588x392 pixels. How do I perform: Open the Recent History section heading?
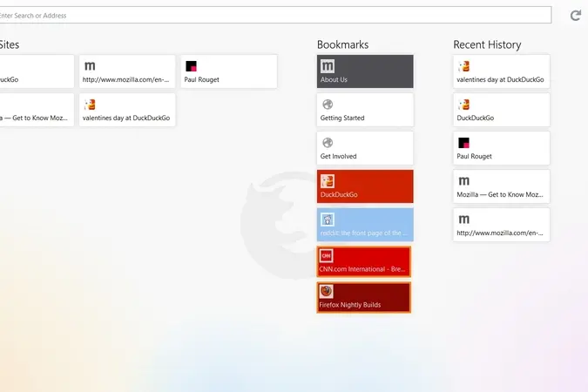[x=487, y=44]
